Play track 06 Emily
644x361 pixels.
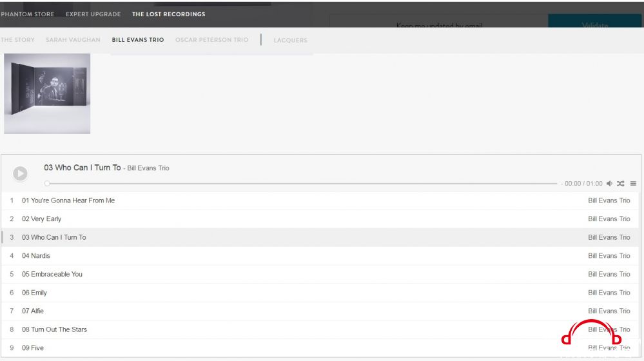320,293
